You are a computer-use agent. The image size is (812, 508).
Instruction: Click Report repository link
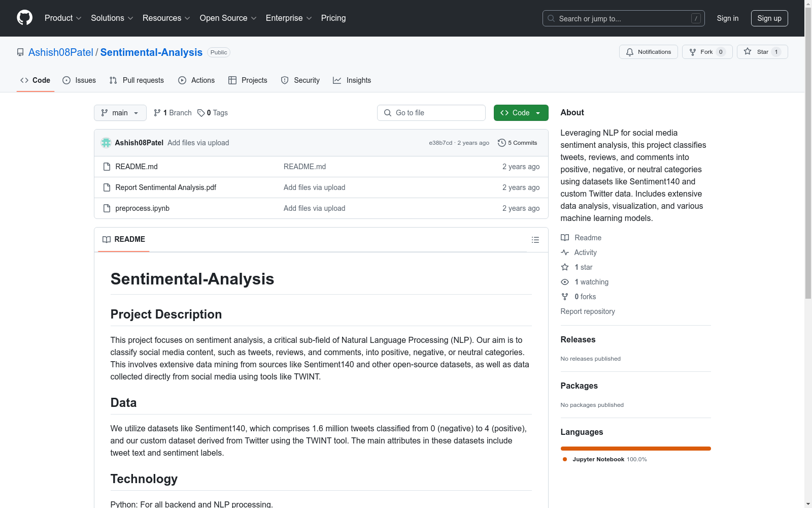tap(588, 311)
